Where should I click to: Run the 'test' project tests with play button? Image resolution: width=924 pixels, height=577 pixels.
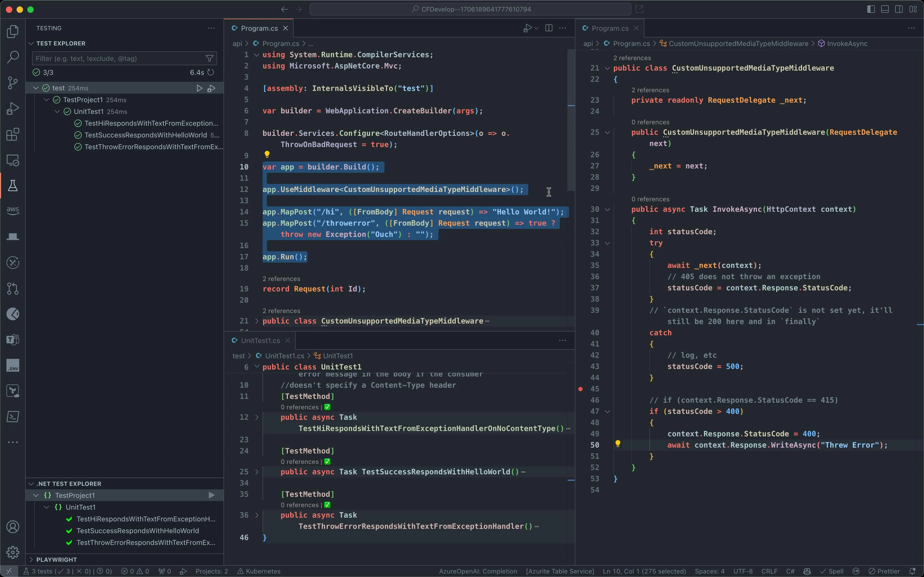pyautogui.click(x=199, y=88)
